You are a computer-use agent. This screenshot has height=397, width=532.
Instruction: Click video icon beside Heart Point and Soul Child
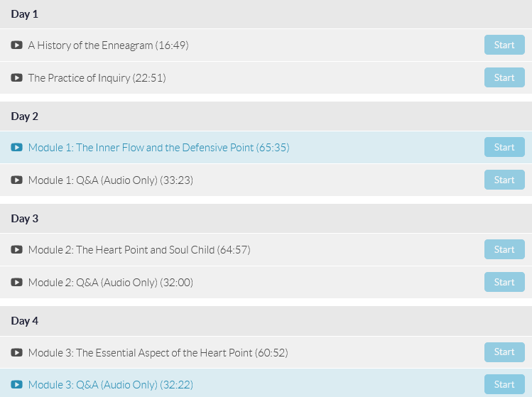(x=16, y=250)
